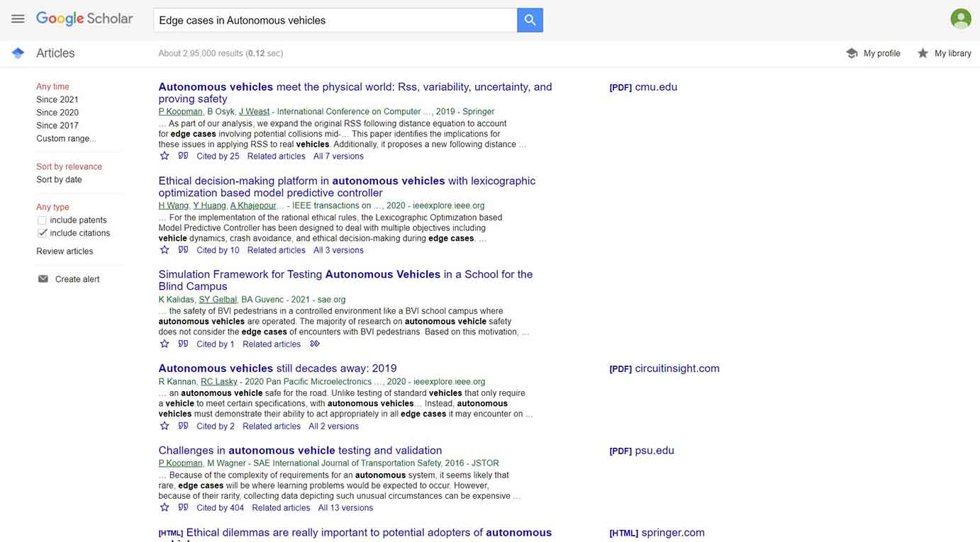Image resolution: width=980 pixels, height=542 pixels.
Task: Open author J Weast profile
Action: [254, 111]
